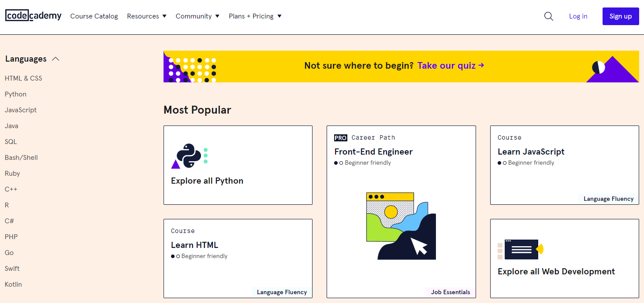This screenshot has width=644, height=303.
Task: Follow the Take our quiz link
Action: click(451, 66)
